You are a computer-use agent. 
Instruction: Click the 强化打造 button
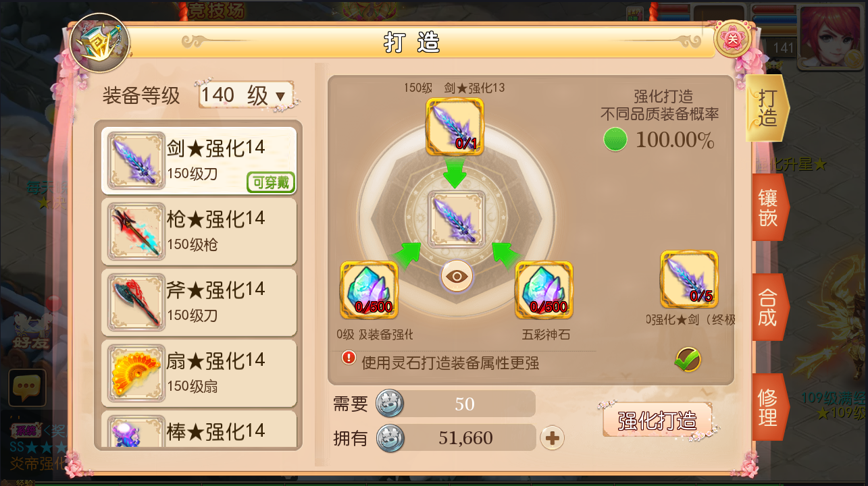point(657,420)
